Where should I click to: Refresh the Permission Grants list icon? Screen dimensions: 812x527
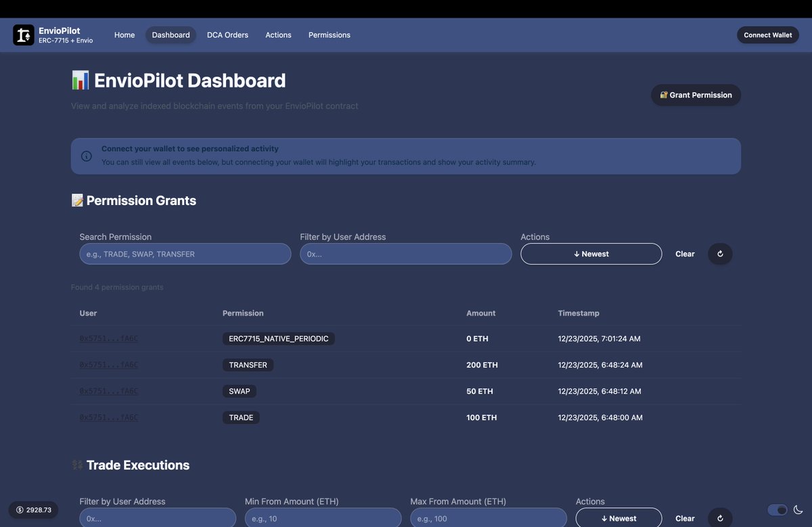coord(720,254)
